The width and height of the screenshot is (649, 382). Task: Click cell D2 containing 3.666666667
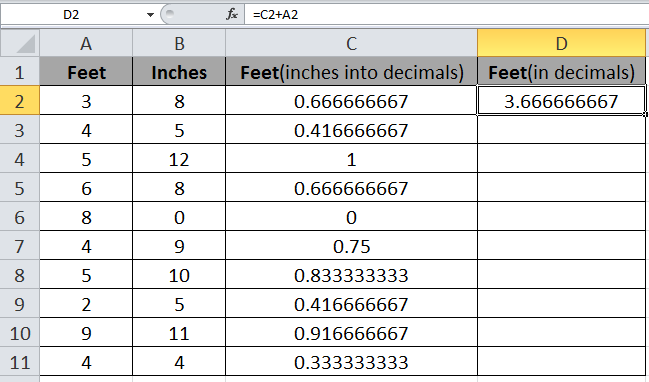pos(561,101)
